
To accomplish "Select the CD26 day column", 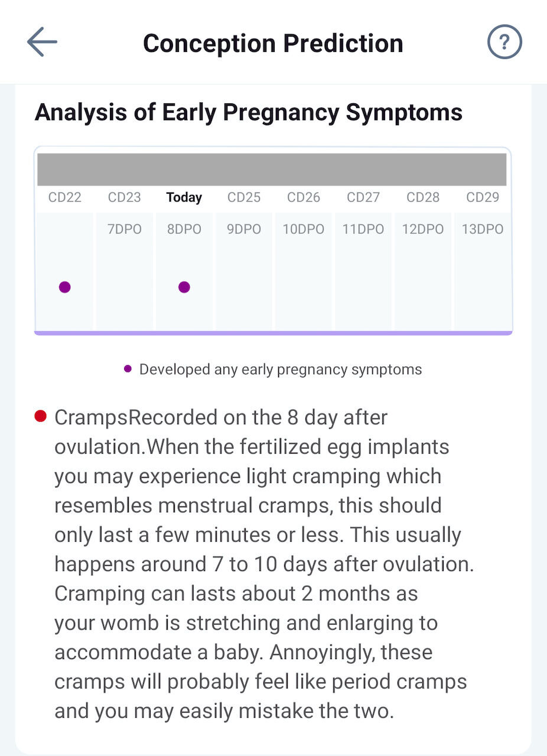I will (x=304, y=197).
